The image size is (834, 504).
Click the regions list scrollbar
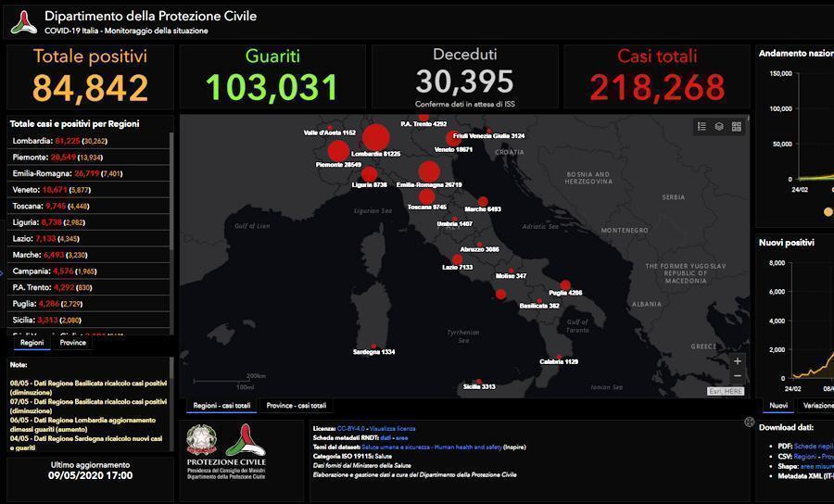click(x=171, y=196)
